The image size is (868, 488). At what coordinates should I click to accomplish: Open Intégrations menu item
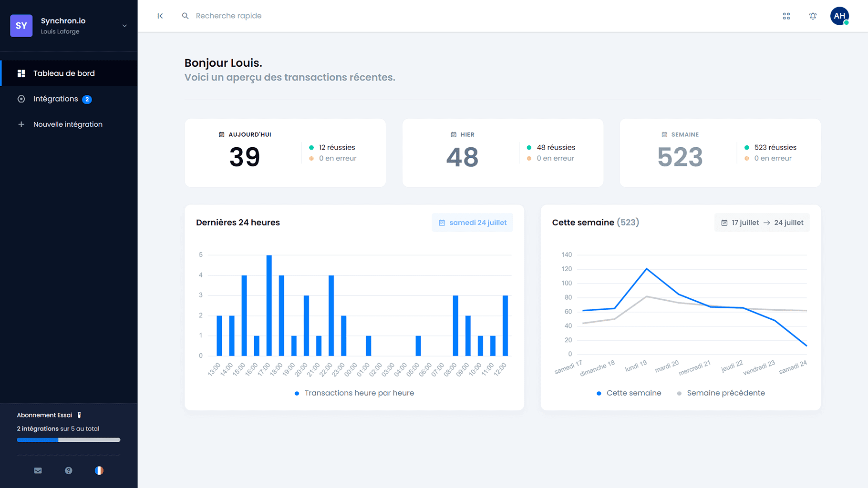point(69,99)
